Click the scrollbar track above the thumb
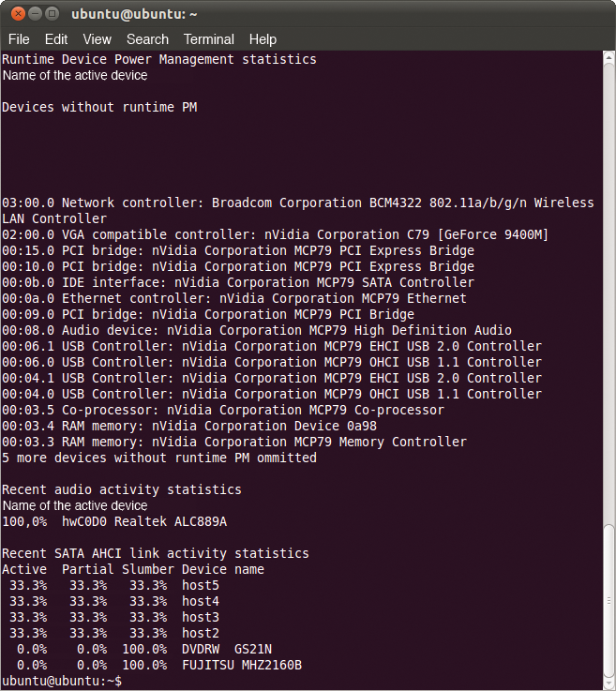616x691 pixels. [x=608, y=281]
